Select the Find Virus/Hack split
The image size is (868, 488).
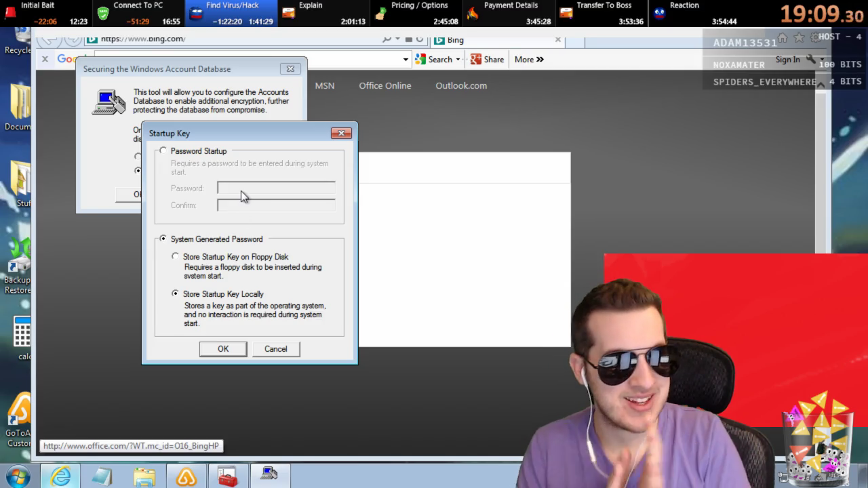[x=231, y=14]
